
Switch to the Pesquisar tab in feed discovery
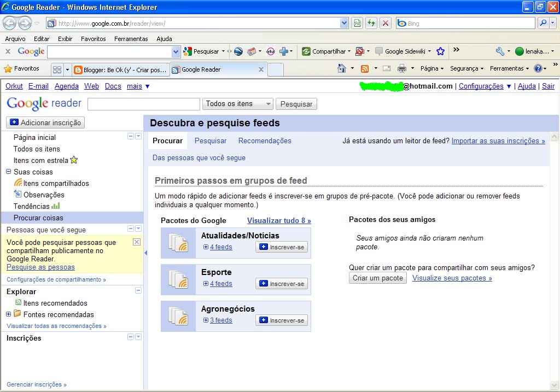click(x=211, y=141)
